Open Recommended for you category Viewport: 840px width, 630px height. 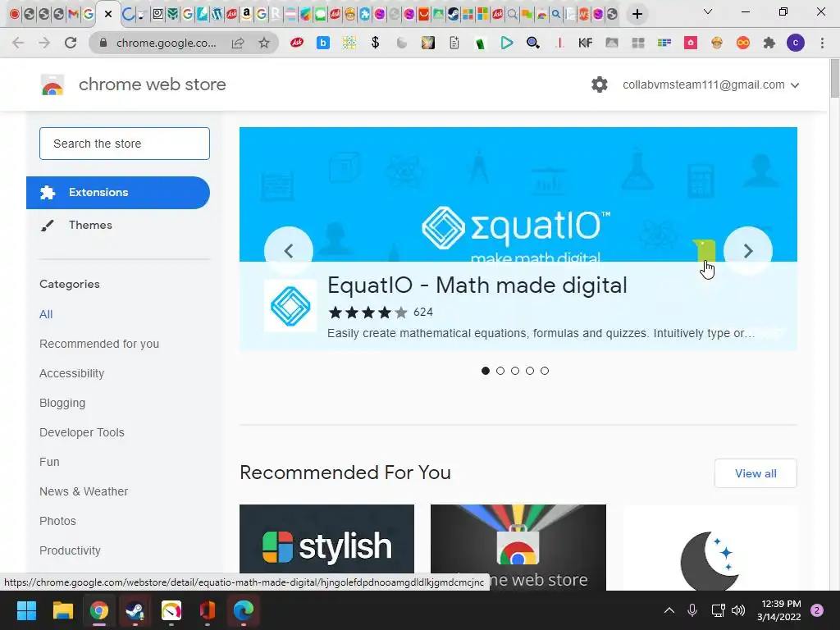(99, 344)
